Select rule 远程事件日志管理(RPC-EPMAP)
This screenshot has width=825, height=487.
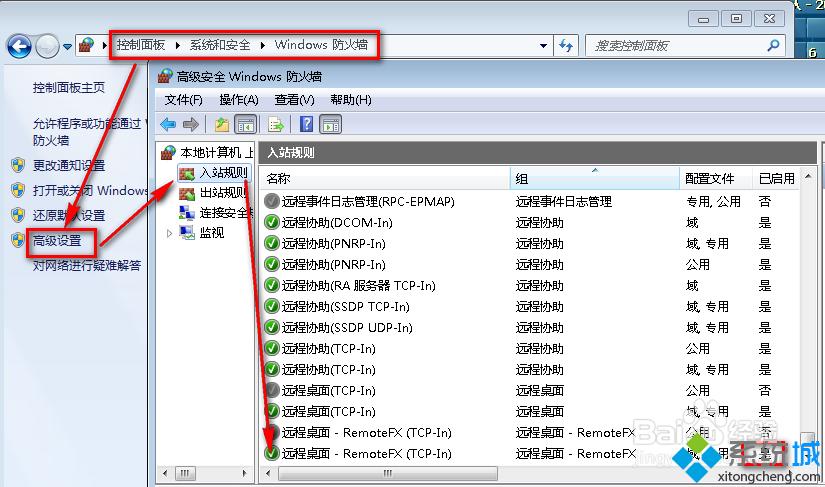point(368,201)
